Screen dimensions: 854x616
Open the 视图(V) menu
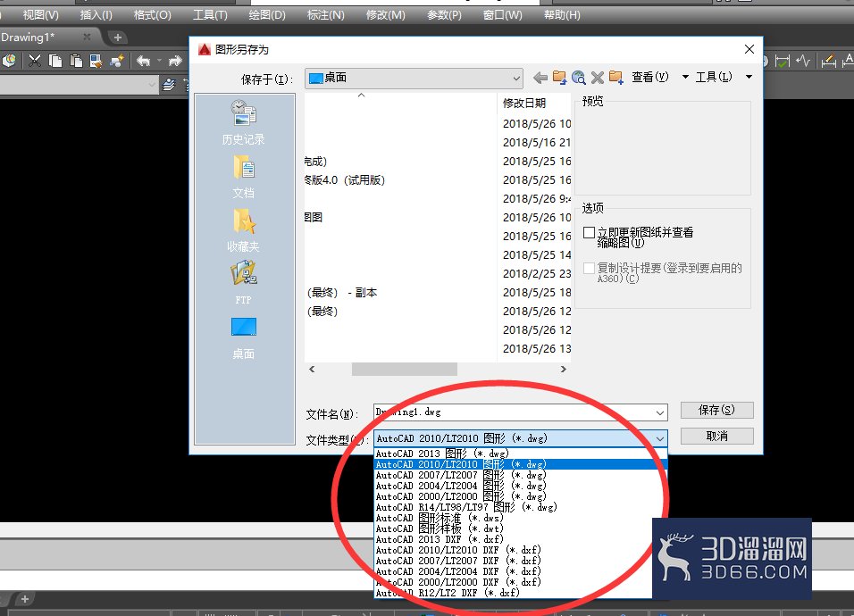coord(40,14)
